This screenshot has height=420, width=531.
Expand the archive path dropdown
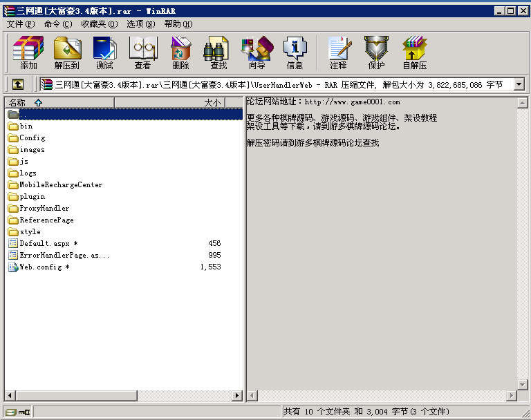click(519, 84)
